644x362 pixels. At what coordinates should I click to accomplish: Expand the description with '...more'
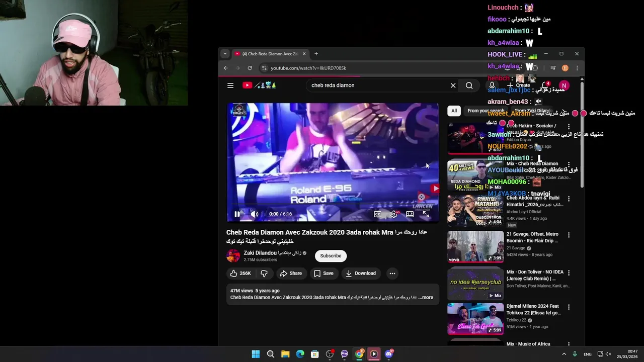point(426,298)
